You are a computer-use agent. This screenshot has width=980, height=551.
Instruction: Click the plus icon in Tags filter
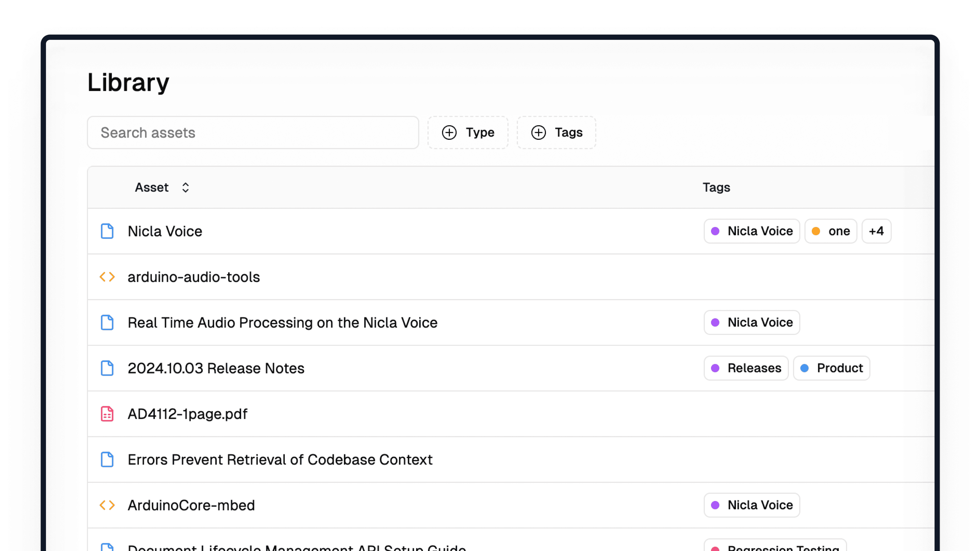[538, 133]
